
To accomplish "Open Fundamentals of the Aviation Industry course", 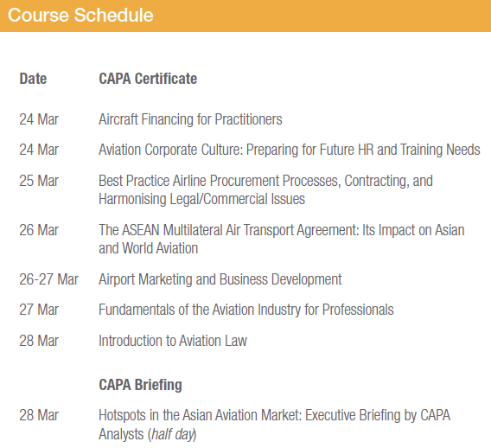I will pyautogui.click(x=246, y=310).
